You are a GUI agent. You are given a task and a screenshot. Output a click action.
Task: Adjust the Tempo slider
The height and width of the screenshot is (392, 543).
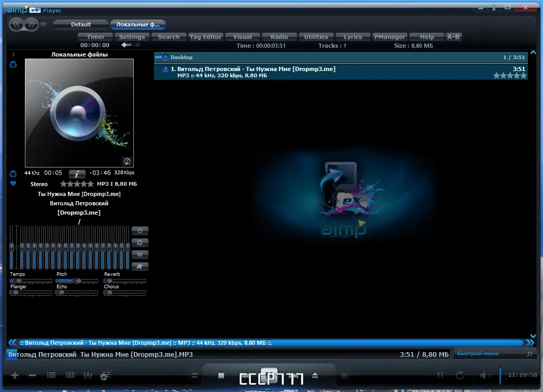click(31, 281)
